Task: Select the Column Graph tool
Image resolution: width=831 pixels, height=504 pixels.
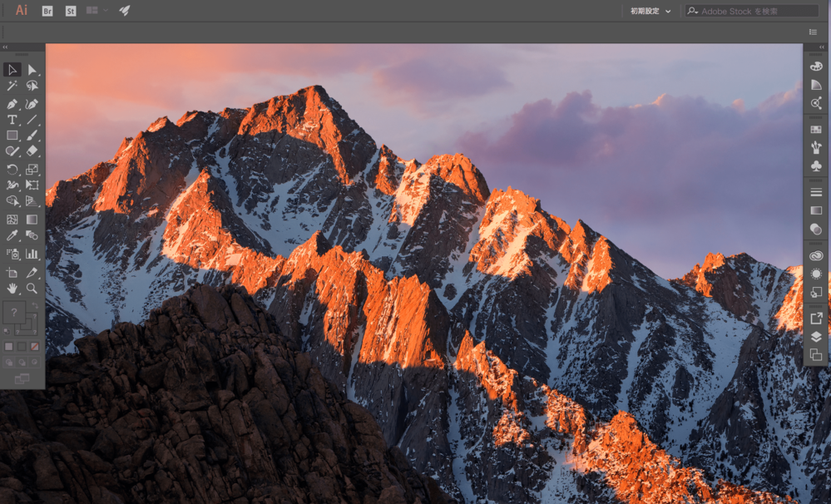Action: click(32, 254)
